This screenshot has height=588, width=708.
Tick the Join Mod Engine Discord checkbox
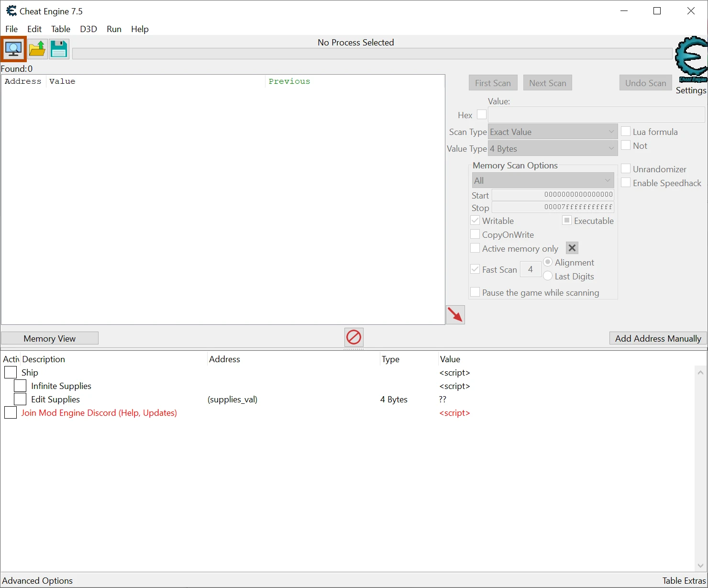coord(11,412)
